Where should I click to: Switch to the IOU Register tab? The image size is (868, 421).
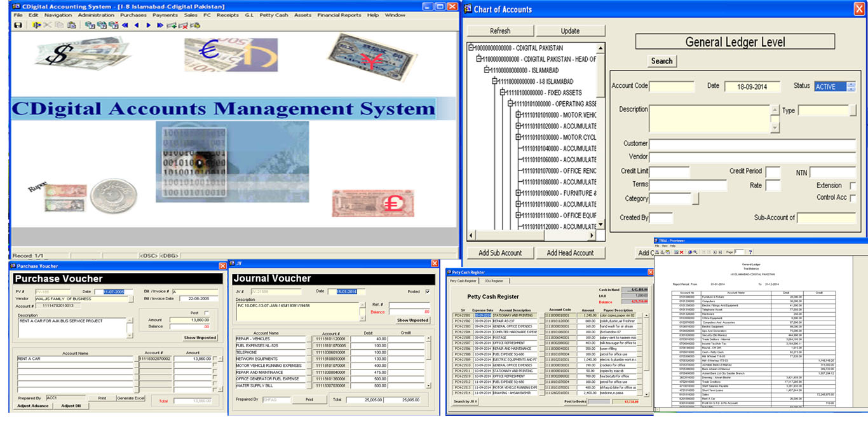[x=494, y=280]
